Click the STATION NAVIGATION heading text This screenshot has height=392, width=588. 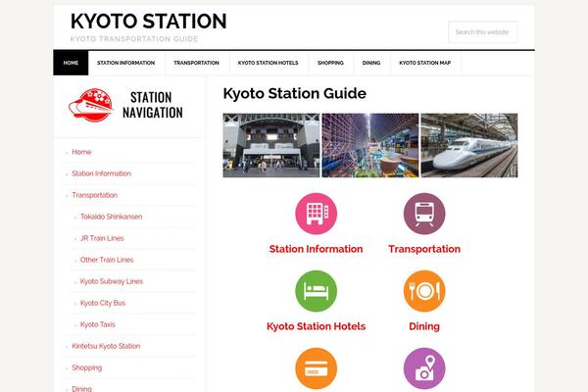pos(152,106)
